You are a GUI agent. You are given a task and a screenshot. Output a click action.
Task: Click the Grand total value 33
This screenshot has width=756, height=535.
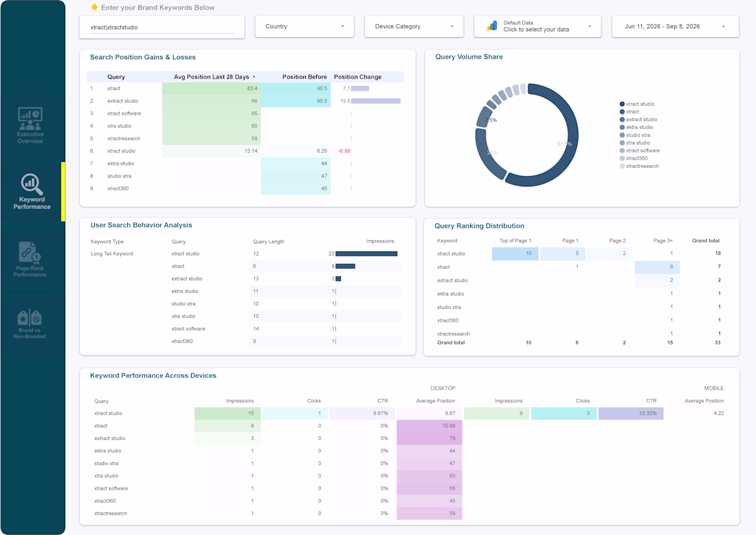point(718,342)
